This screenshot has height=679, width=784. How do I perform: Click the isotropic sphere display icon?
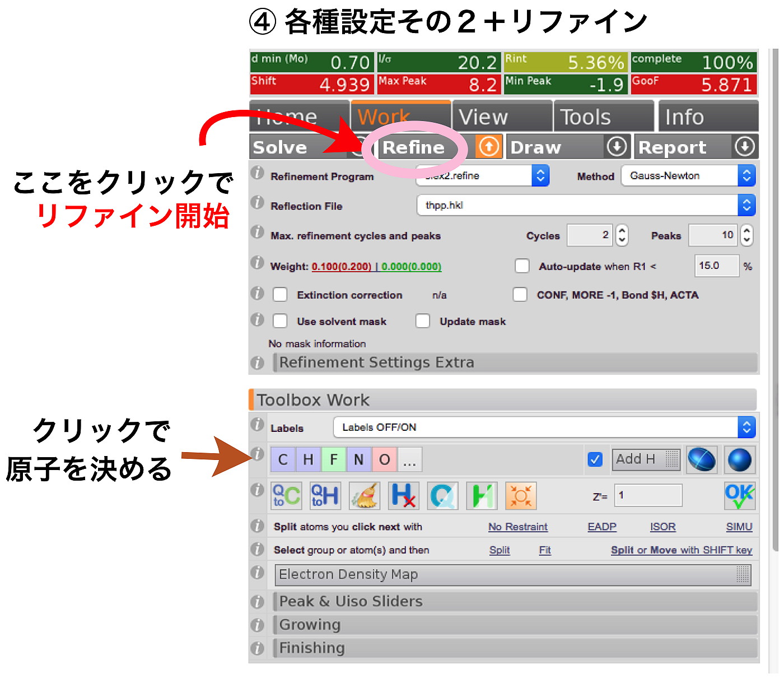pyautogui.click(x=739, y=459)
